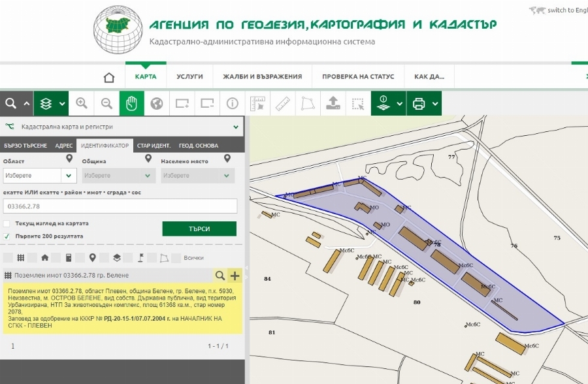Click the globe full extent icon

click(156, 103)
